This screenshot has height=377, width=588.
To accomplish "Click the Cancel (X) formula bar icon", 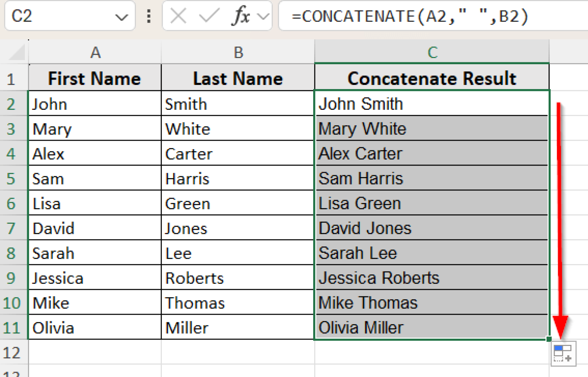I will coord(178,16).
